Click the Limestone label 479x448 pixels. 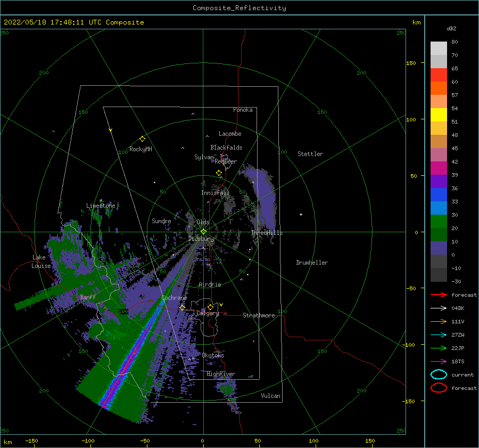pyautogui.click(x=101, y=206)
